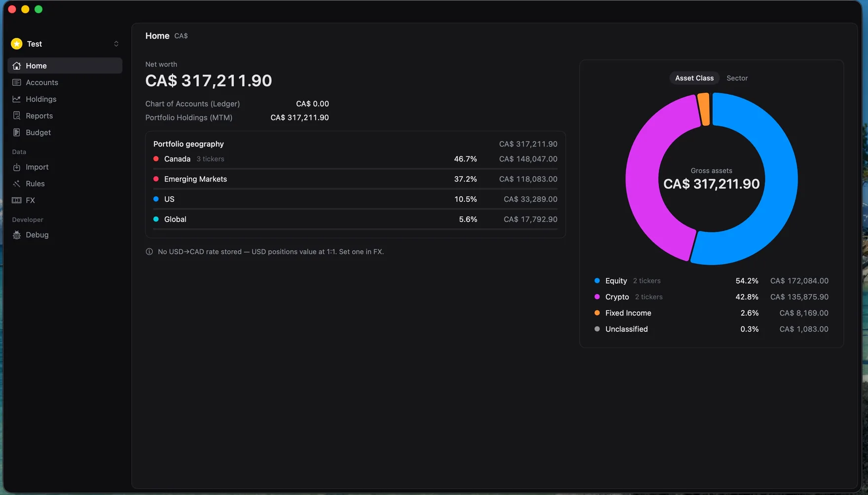Switch to the Sector tab

[x=737, y=78]
